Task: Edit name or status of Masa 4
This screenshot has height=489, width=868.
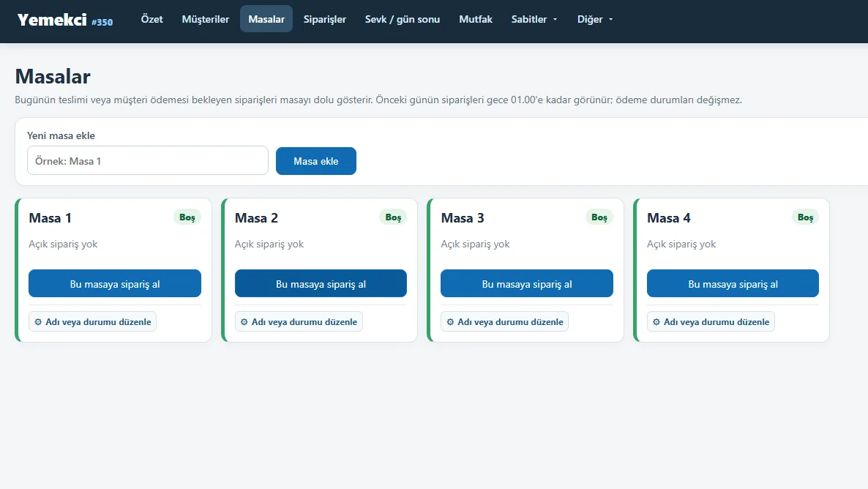Action: pyautogui.click(x=711, y=322)
